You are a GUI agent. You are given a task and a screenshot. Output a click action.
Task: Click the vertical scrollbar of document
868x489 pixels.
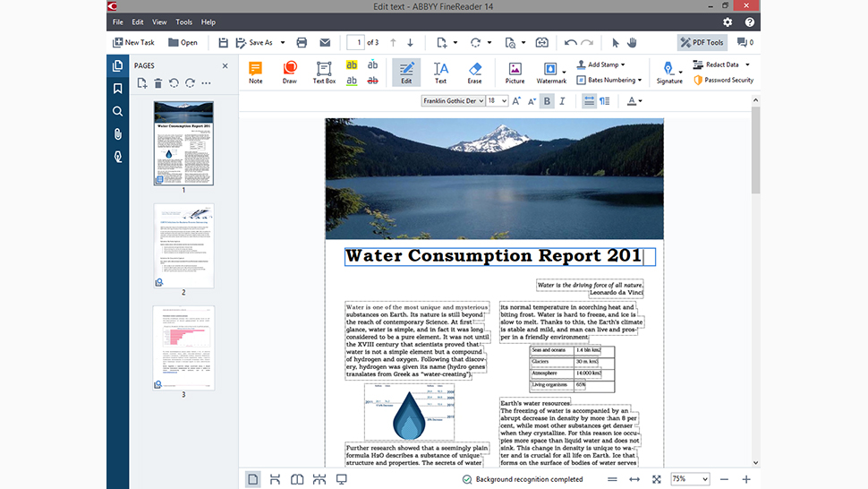click(x=755, y=150)
